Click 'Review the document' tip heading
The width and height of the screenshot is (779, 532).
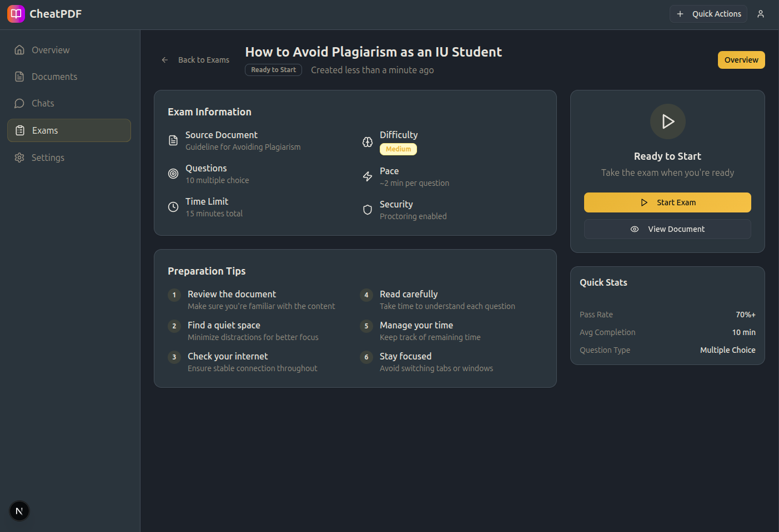coord(232,294)
